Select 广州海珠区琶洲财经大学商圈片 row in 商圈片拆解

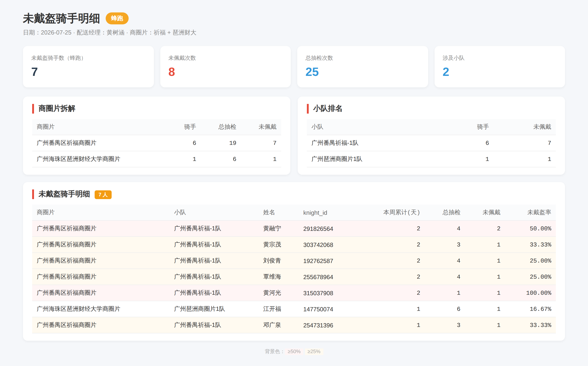tap(156, 159)
